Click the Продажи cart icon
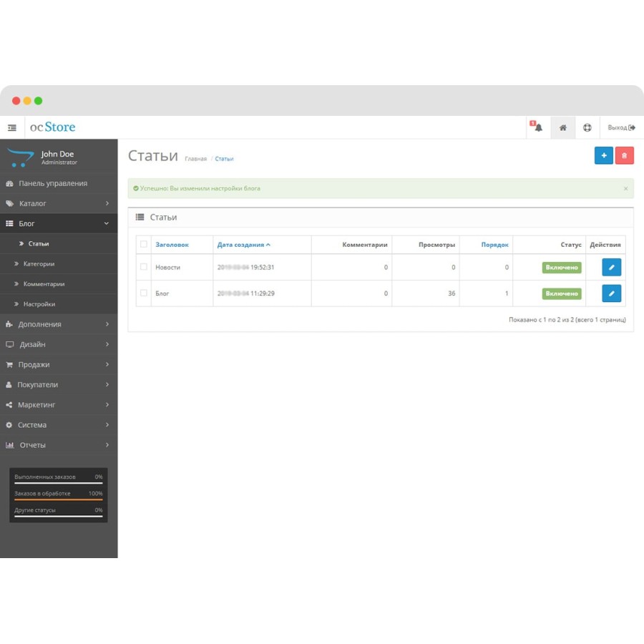The width and height of the screenshot is (644, 644). point(9,365)
